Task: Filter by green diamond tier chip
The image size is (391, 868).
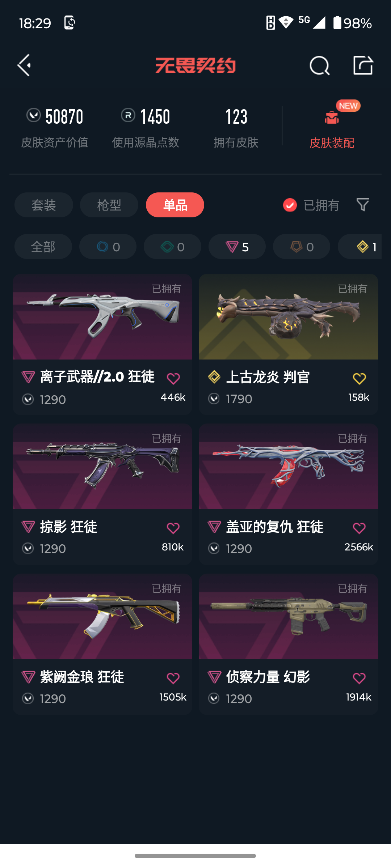Action: [x=172, y=247]
